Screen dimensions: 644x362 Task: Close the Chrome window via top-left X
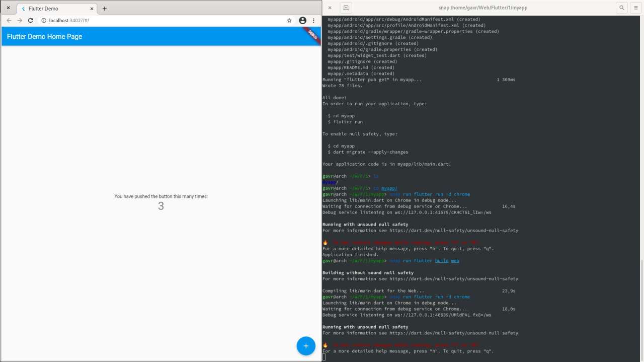click(x=8, y=9)
